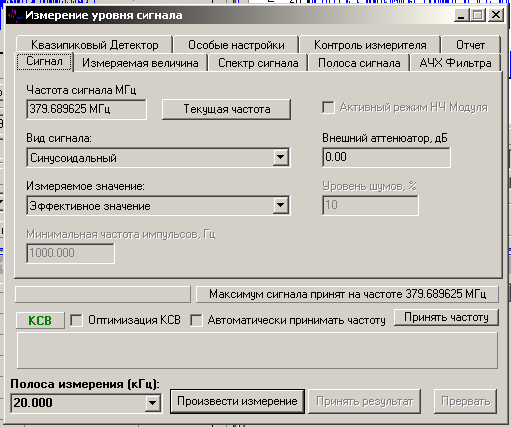Open the Спектр сигнала tab
Viewport: 511px width, 427px height.
(x=258, y=63)
